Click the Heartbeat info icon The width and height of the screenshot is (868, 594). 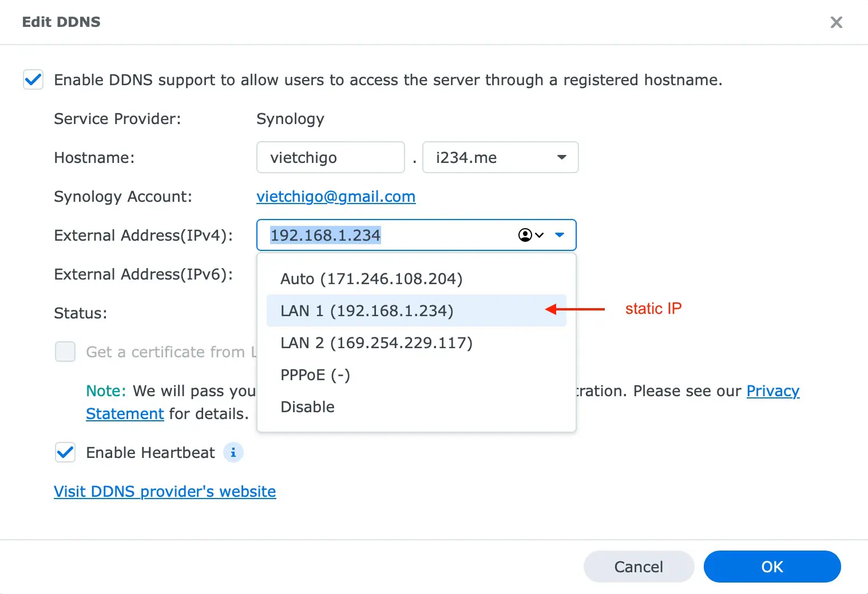233,453
